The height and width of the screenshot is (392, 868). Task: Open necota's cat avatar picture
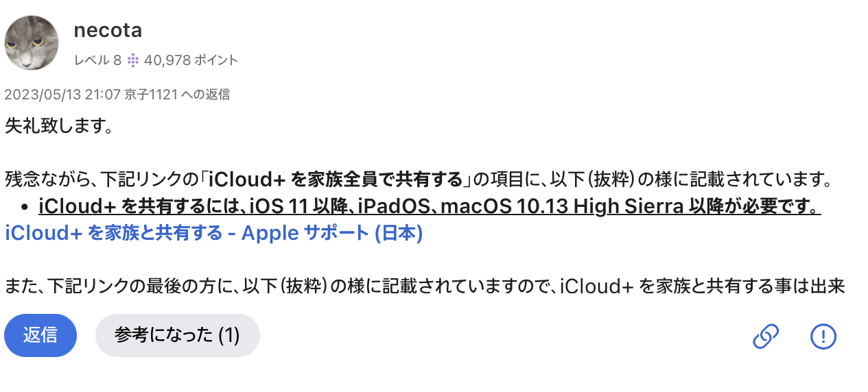[32, 42]
